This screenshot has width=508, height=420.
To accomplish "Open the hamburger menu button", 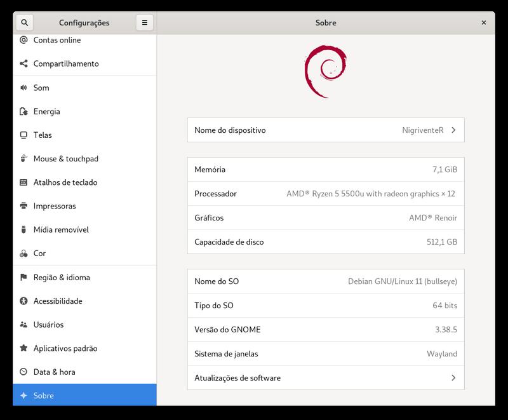I will point(145,23).
